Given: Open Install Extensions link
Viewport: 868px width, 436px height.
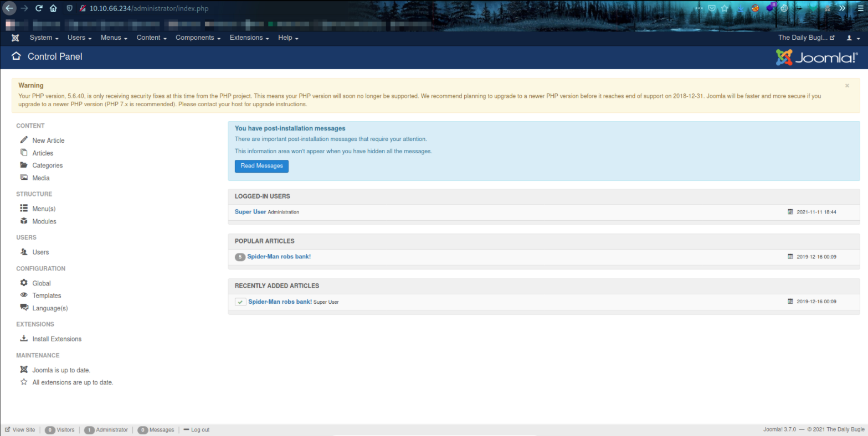Looking at the screenshot, I should click(x=57, y=339).
